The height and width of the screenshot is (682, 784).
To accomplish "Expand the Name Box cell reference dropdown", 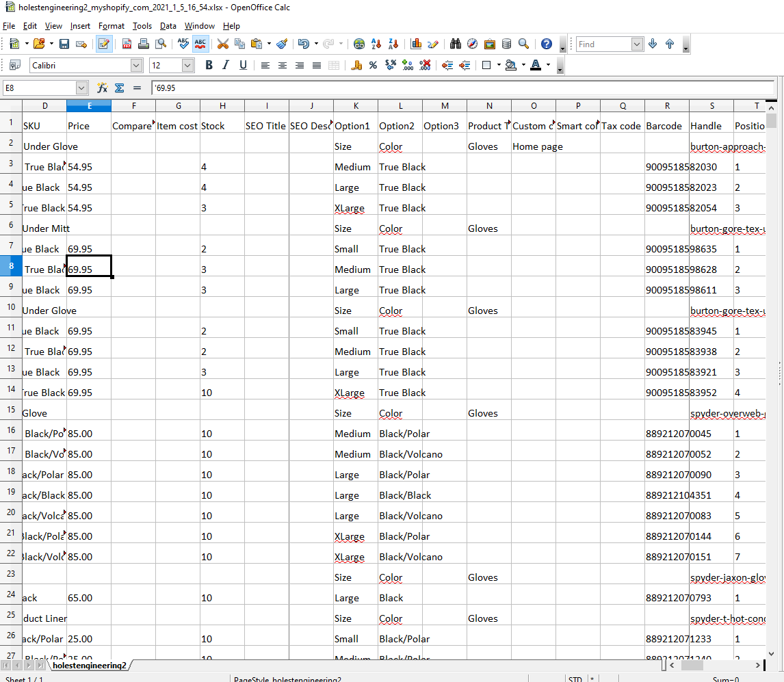I will pos(82,88).
